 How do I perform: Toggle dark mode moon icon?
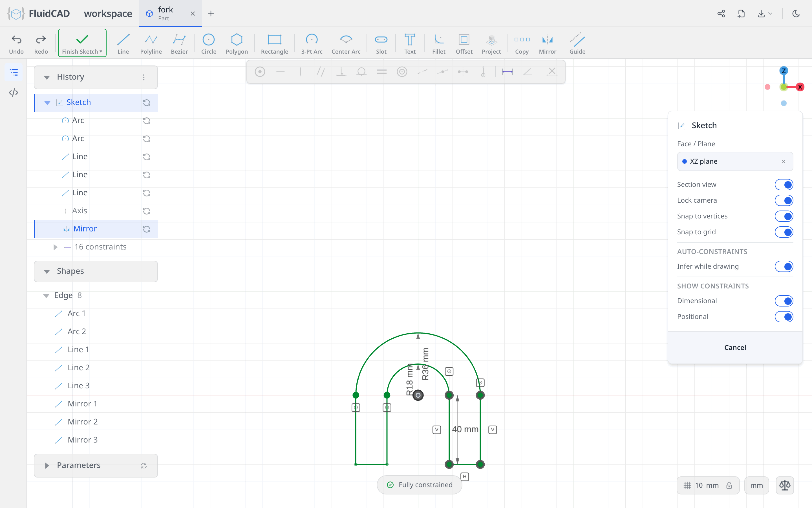796,14
